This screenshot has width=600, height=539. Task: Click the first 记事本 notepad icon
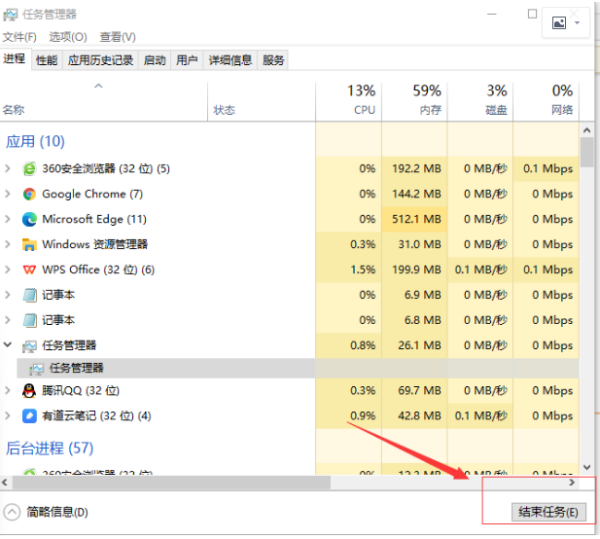(29, 295)
